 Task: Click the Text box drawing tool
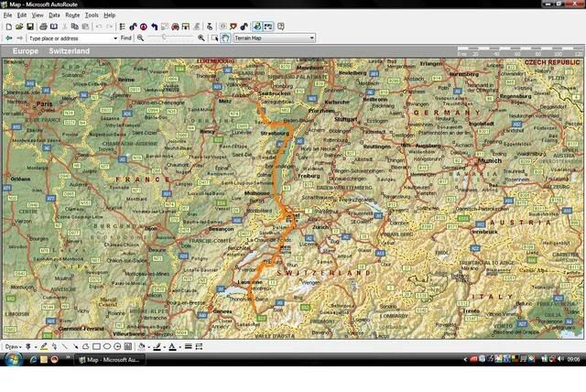(128, 347)
